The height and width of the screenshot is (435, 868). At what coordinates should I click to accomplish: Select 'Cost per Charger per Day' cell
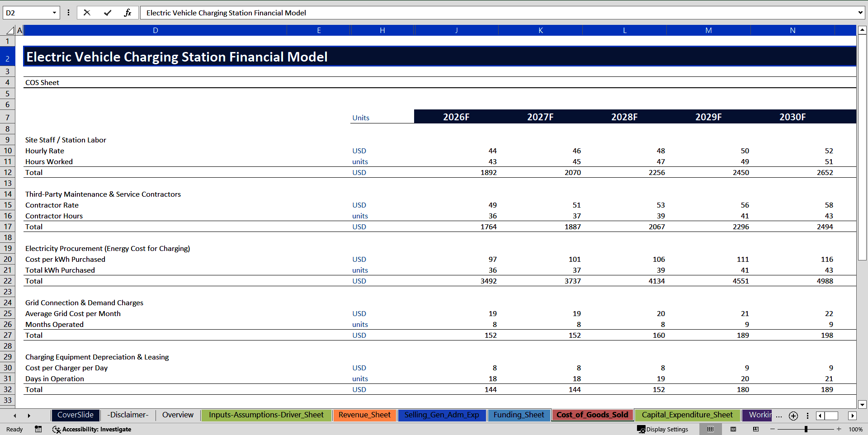point(66,368)
